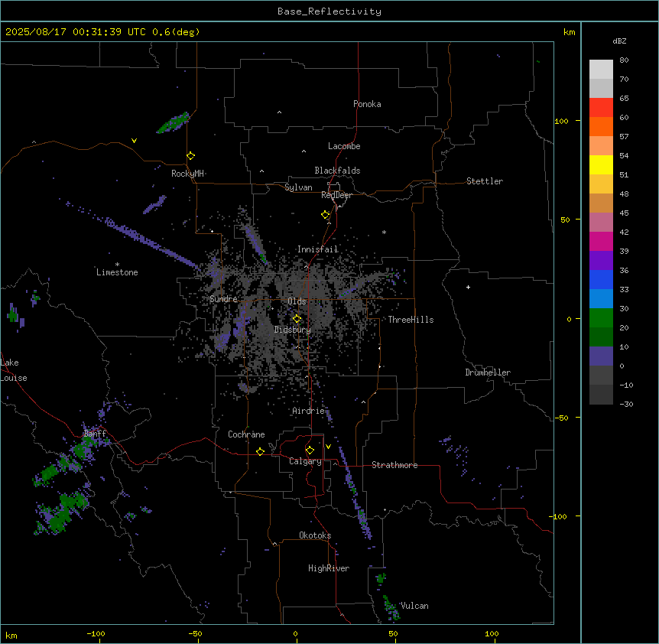Select the Stettler label
The width and height of the screenshot is (659, 644).
coord(485,181)
